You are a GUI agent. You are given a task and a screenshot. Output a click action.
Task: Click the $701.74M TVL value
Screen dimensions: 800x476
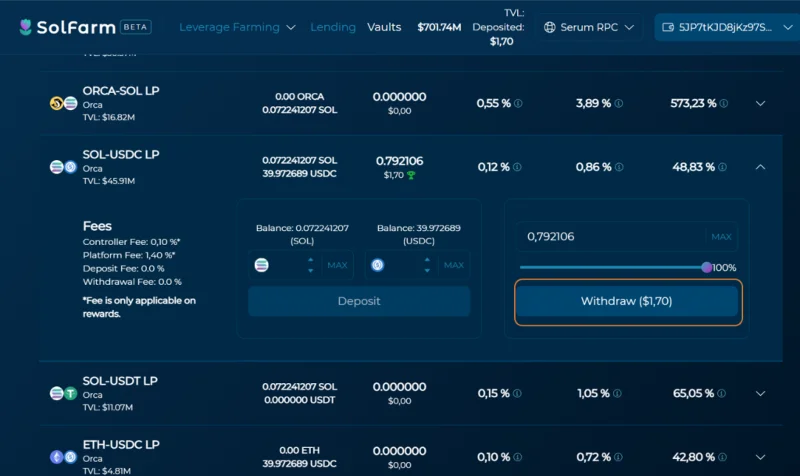pos(439,27)
